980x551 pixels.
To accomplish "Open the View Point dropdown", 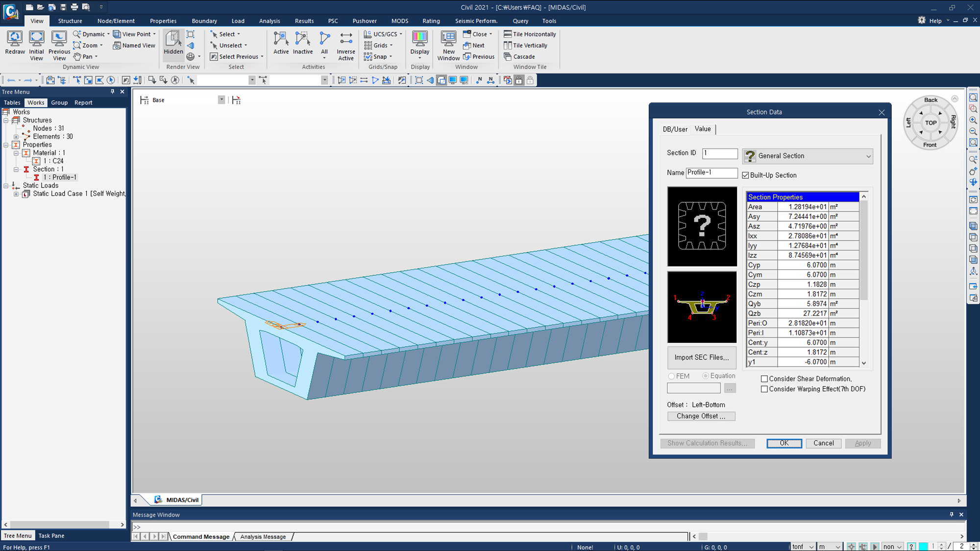I will coord(154,34).
